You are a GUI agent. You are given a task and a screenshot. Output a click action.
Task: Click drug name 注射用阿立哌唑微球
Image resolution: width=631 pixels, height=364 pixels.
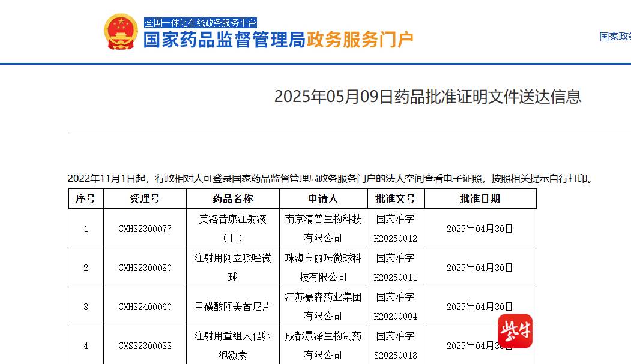point(232,267)
